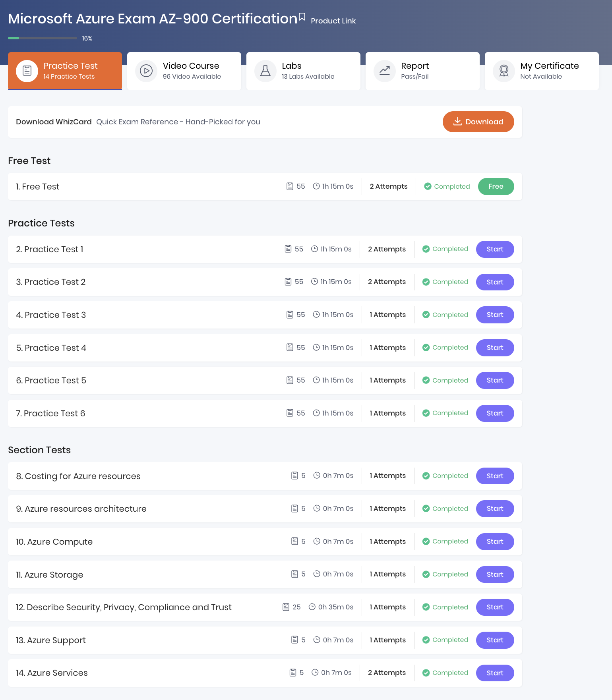Screen dimensions: 612x700
Task: Open '7. Practice Test 6' title
Action: tap(50, 413)
